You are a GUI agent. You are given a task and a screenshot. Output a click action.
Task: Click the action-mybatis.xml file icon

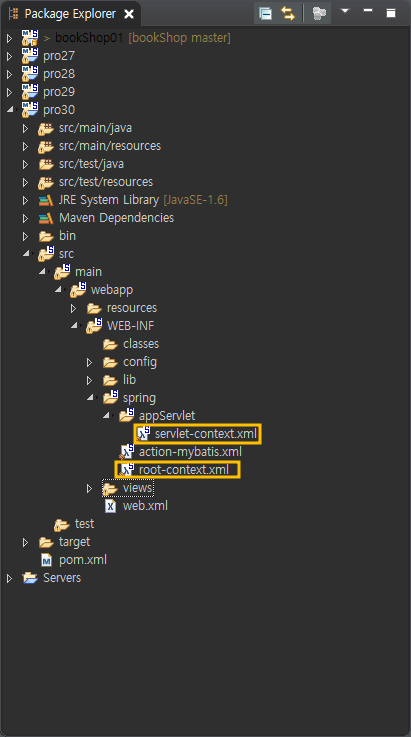point(126,452)
